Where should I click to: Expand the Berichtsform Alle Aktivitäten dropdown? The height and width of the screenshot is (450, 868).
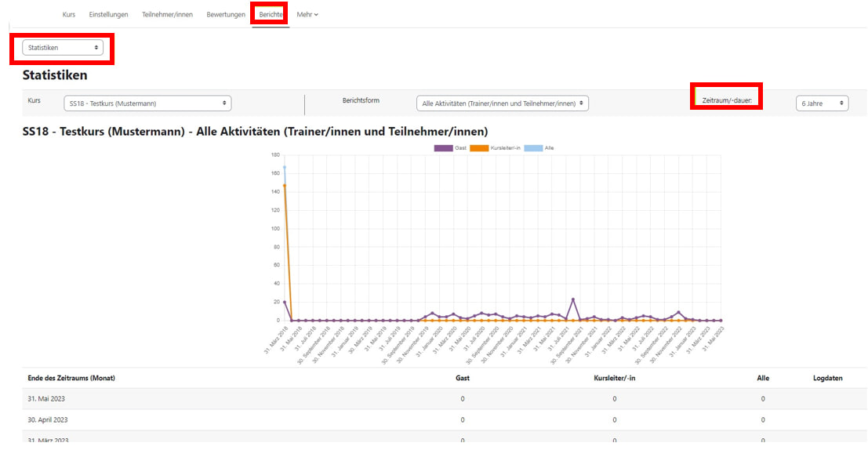tap(502, 103)
